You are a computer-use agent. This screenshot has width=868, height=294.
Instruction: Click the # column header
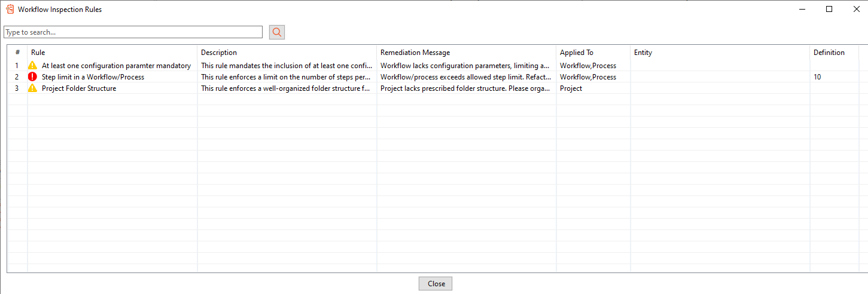[x=17, y=53]
